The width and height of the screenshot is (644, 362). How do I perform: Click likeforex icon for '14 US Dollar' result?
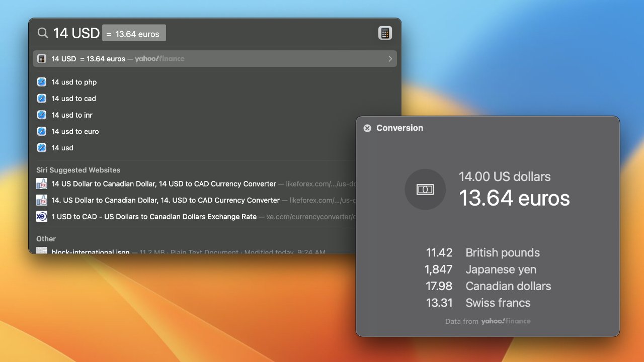click(42, 184)
